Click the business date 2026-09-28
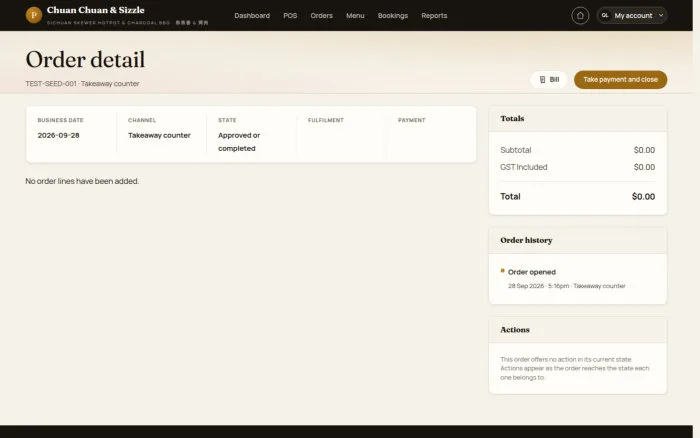 (x=58, y=135)
